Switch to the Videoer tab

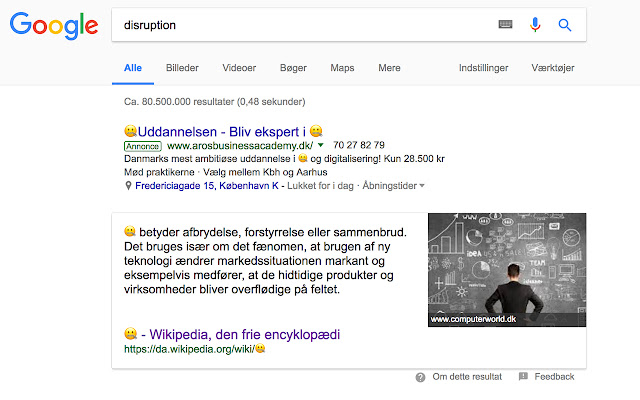[239, 68]
